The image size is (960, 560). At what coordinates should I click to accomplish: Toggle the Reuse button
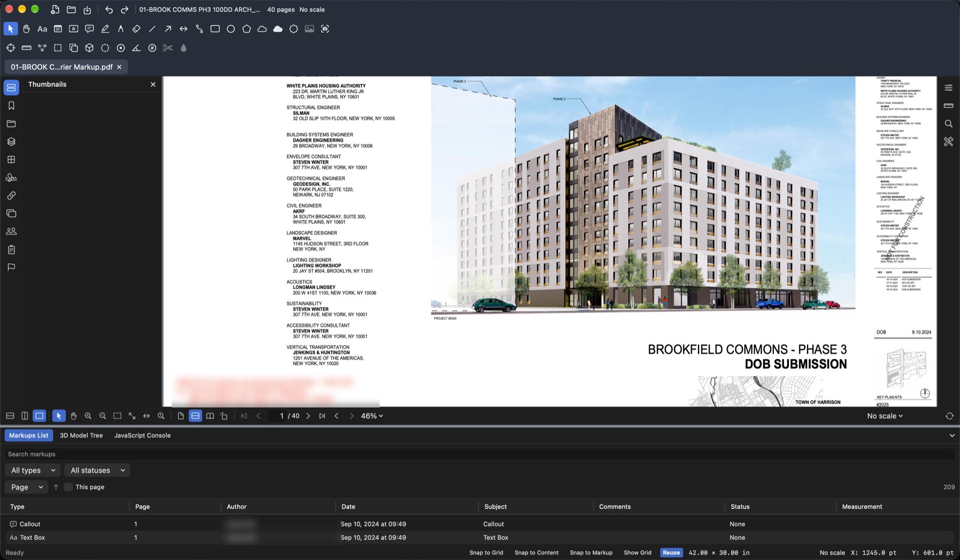(671, 553)
